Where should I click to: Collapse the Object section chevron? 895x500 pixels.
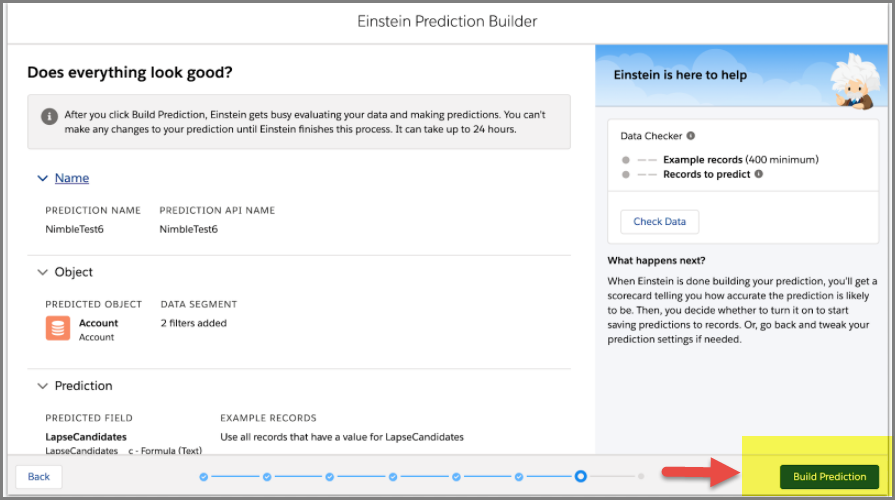point(42,272)
